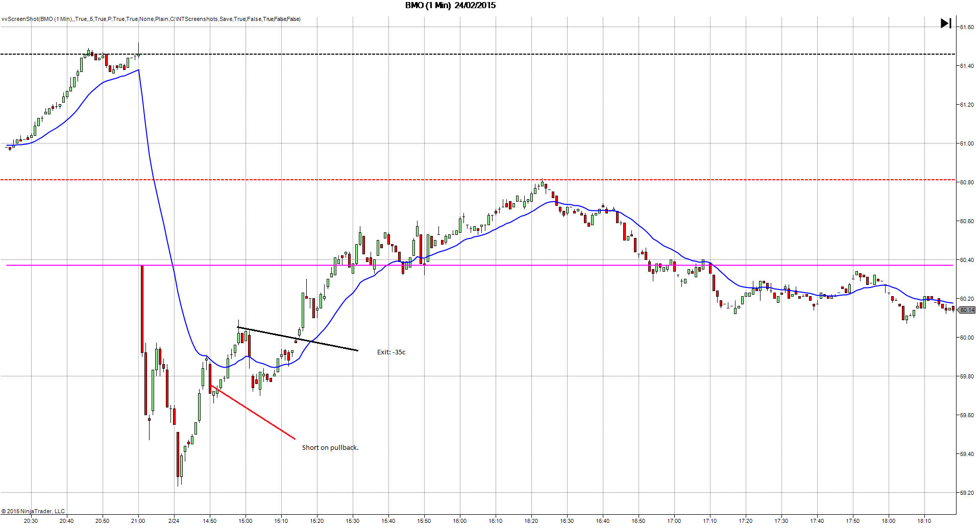Click the 2015 NinjaTrader, LLC copyright text
Screen dimensions: 980x528
pos(33,511)
